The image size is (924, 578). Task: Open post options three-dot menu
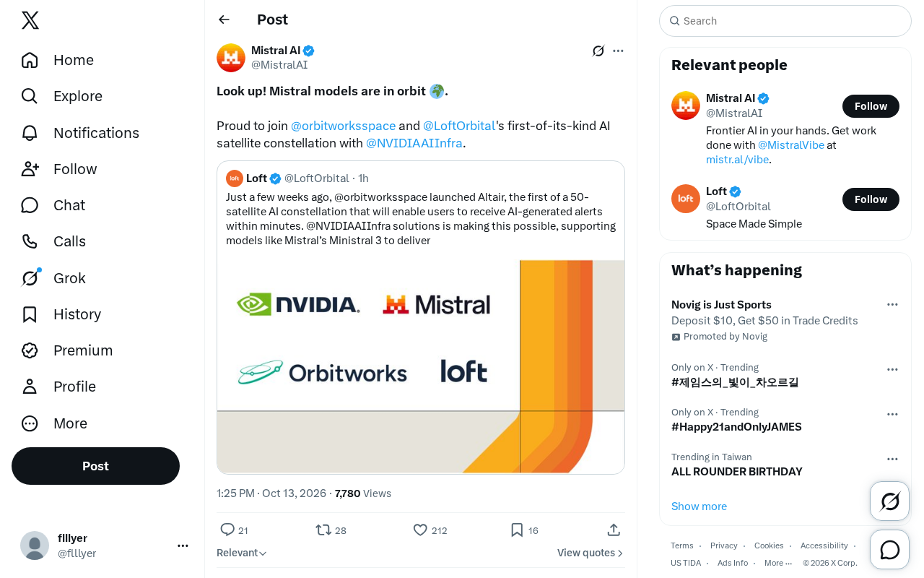(618, 51)
